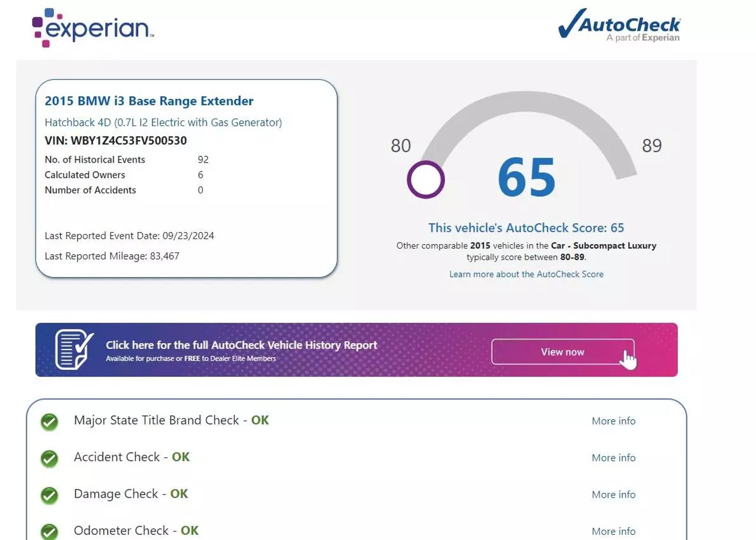Click the purple score gauge marker circle
The image size is (756, 540).
click(x=426, y=179)
